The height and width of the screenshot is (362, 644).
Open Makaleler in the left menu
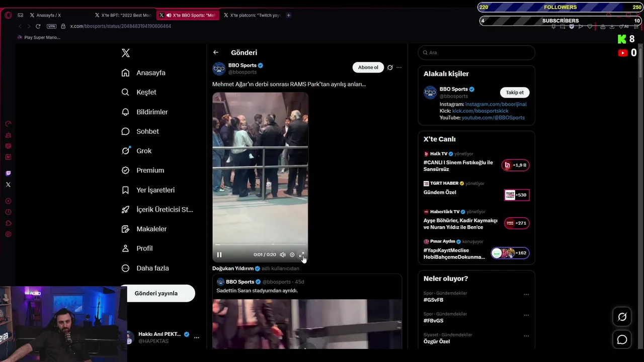pyautogui.click(x=144, y=229)
